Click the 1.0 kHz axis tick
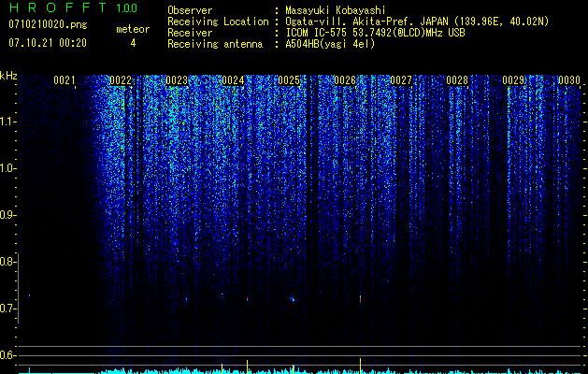The image size is (588, 374). (8, 168)
